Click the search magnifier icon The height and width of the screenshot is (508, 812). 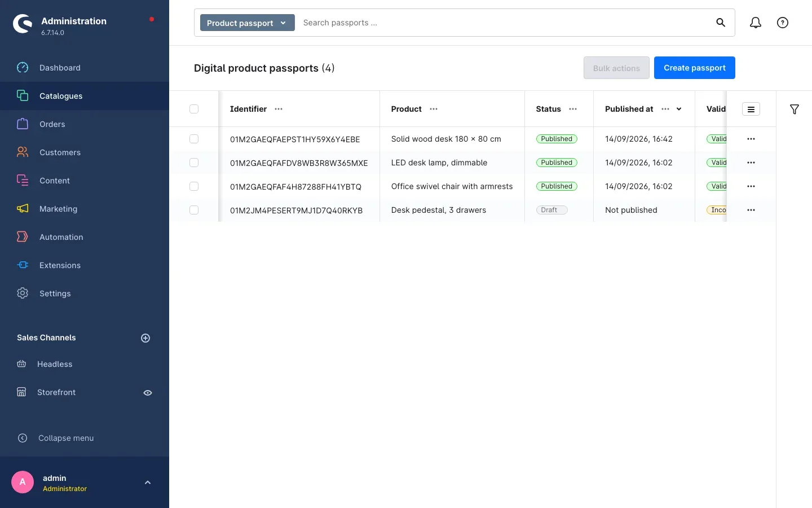tap(721, 23)
